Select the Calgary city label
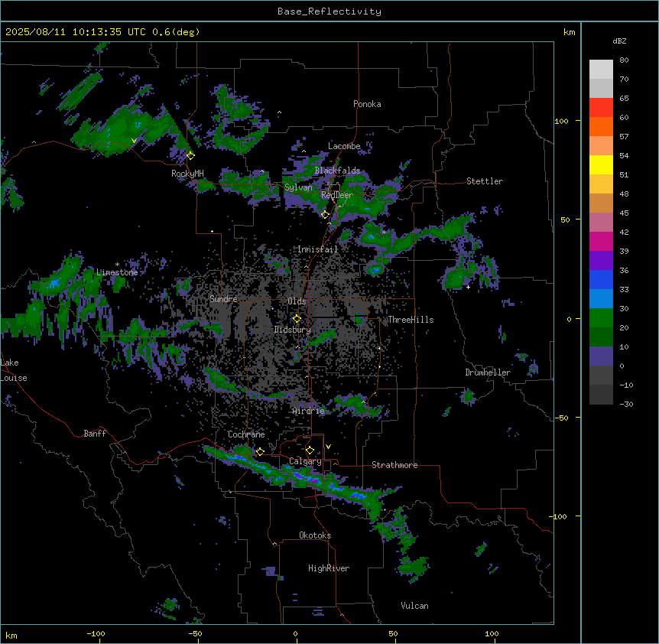659x644 pixels. pos(306,461)
